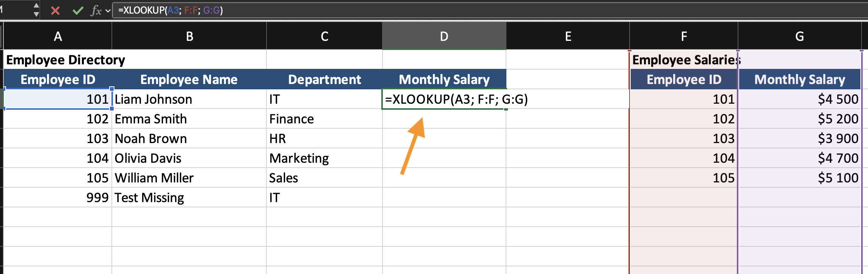Select column G header

click(799, 36)
